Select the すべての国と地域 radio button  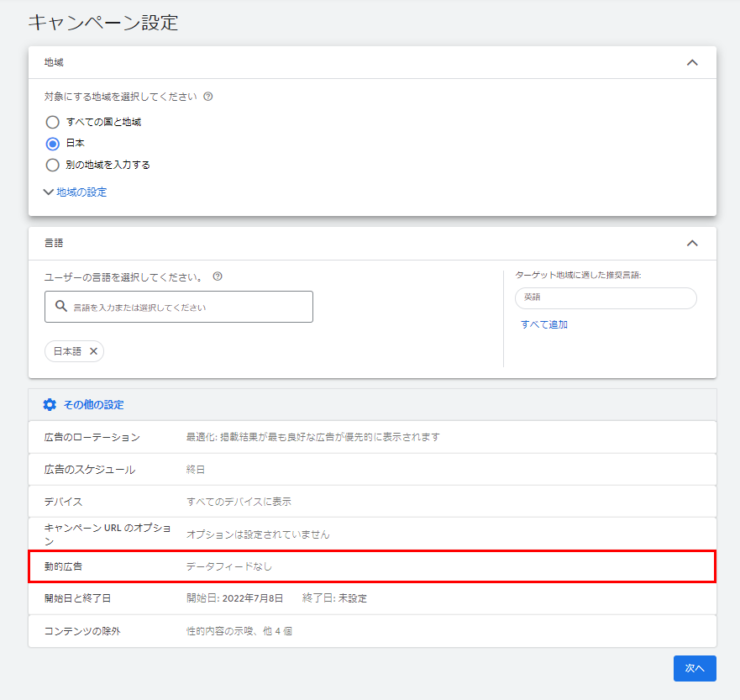click(x=53, y=122)
